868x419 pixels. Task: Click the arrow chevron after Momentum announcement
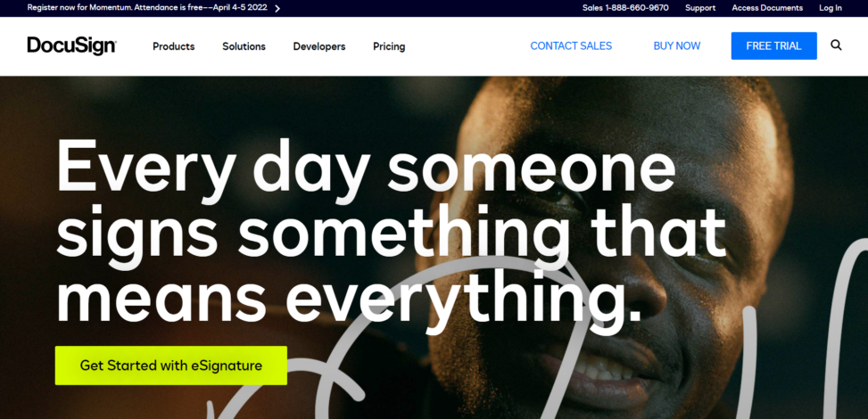coord(277,8)
